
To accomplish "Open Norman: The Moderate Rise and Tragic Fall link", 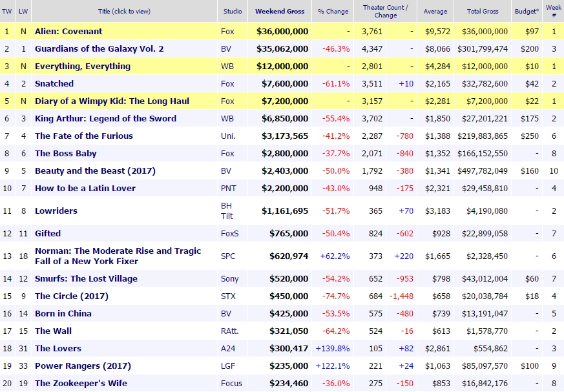I will 118,256.
